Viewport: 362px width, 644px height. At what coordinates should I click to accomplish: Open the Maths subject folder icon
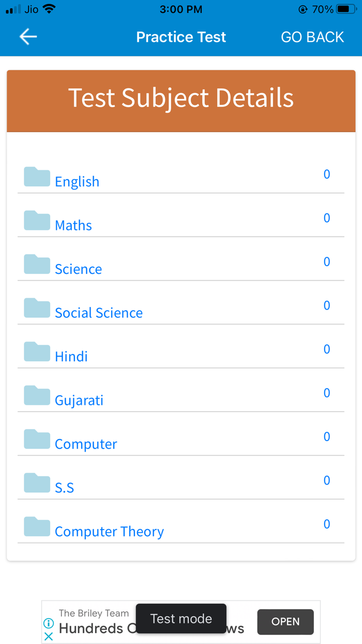(36, 220)
